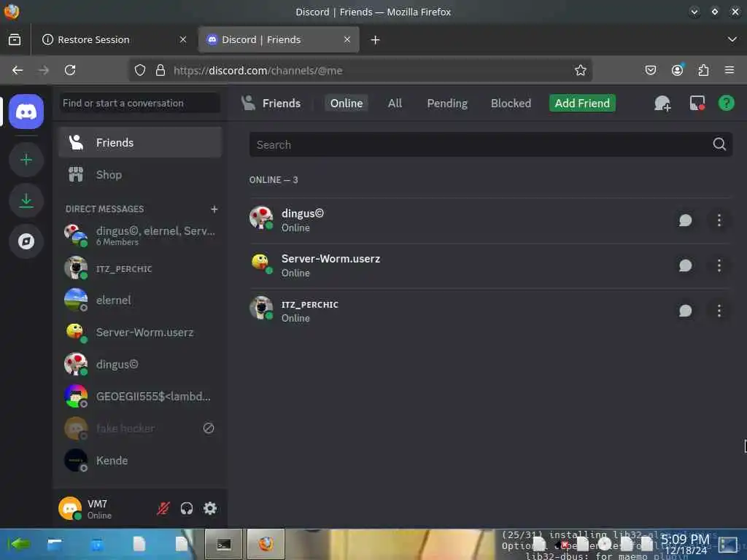The height and width of the screenshot is (560, 747).
Task: Select the Restore Session browser tab
Action: [114, 39]
